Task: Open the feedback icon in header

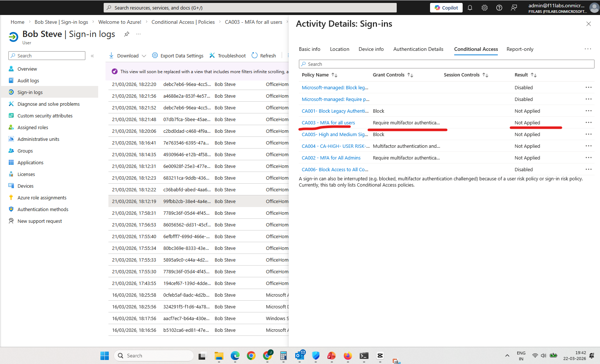Action: (x=514, y=8)
